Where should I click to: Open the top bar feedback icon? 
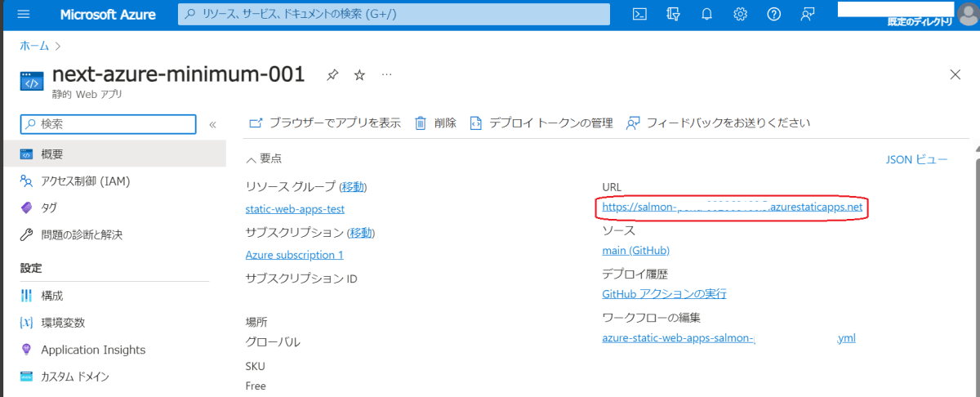808,15
